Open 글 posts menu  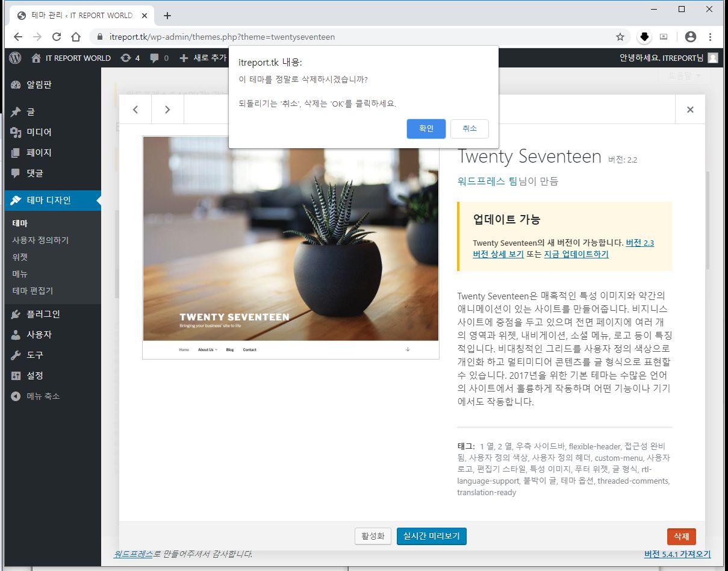click(52, 112)
